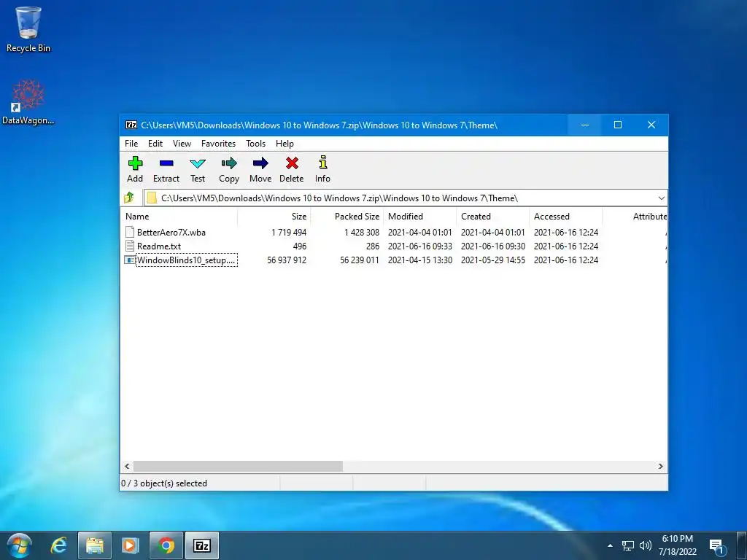Select the DataWagon desktop shortcut
This screenshot has height=560, width=747.
pyautogui.click(x=28, y=102)
